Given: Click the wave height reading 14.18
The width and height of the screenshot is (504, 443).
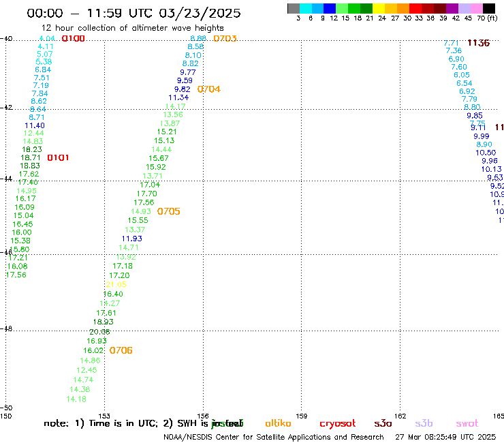Looking at the screenshot, I should click(x=76, y=399).
